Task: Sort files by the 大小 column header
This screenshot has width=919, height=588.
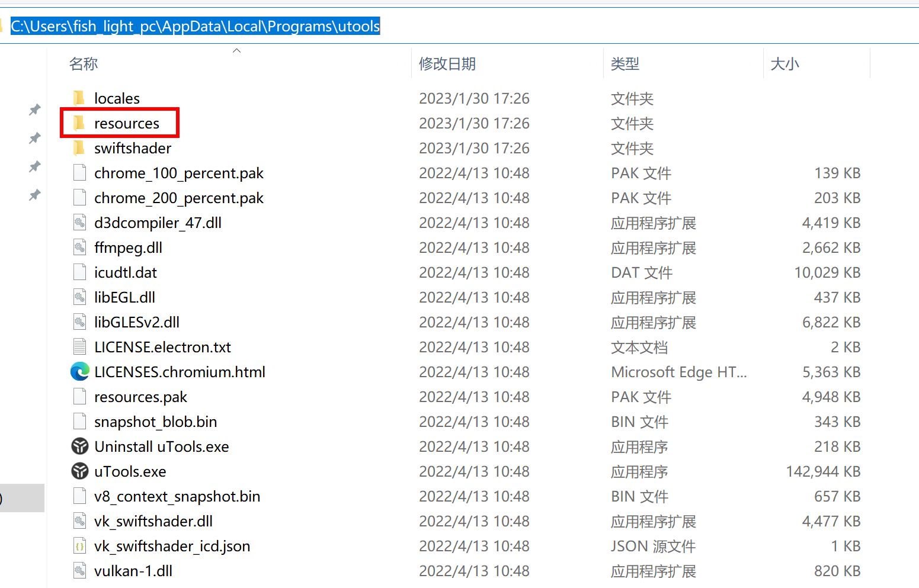Action: point(785,63)
